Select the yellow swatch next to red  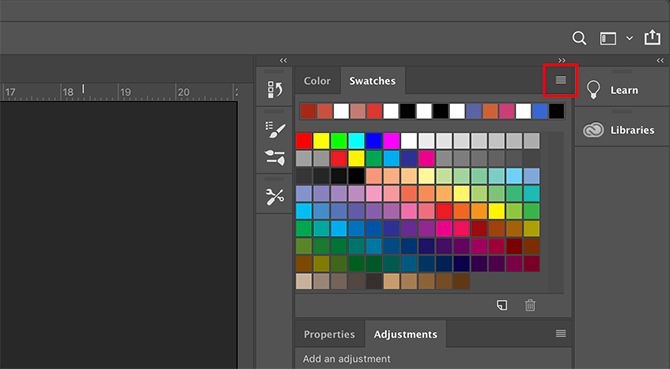point(321,141)
